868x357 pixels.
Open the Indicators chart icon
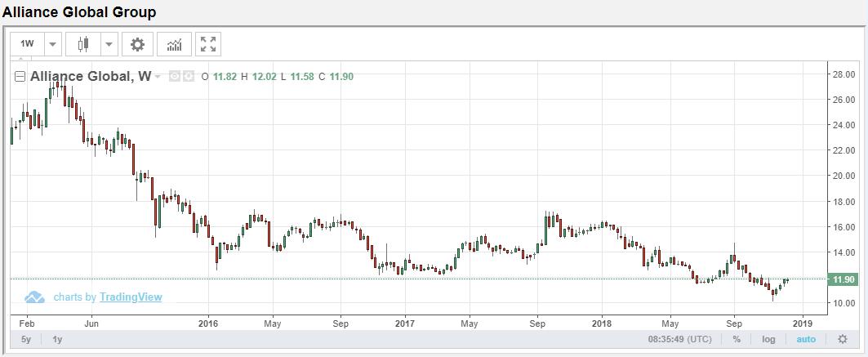(x=174, y=44)
